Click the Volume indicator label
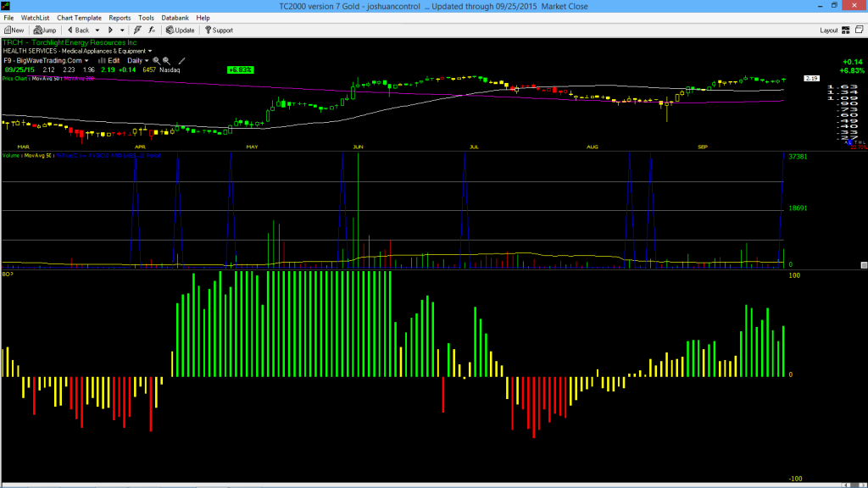This screenshot has width=868, height=488. pyautogui.click(x=11, y=156)
